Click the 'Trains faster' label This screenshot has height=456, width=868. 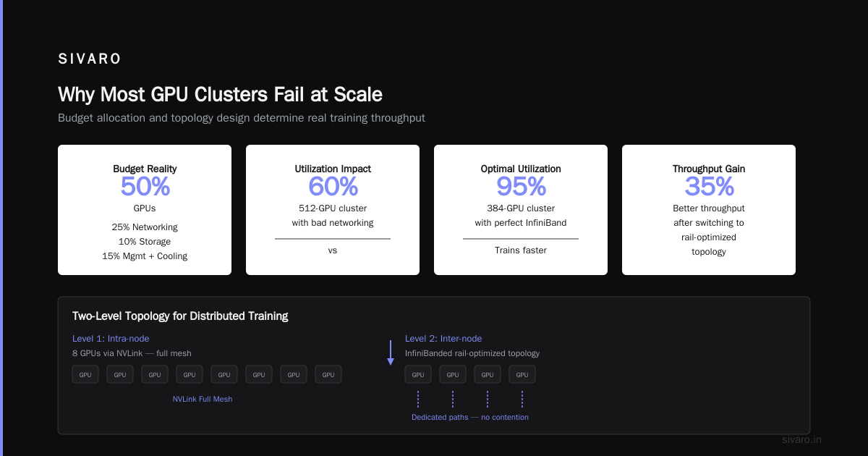521,250
